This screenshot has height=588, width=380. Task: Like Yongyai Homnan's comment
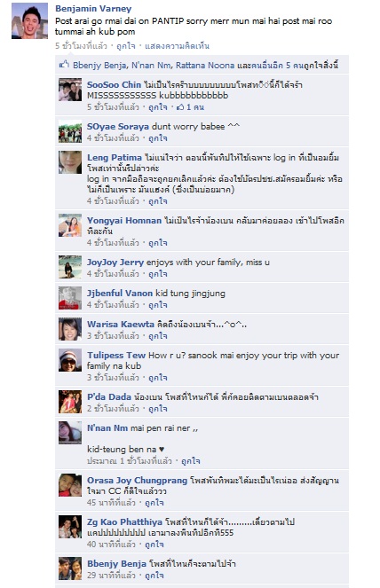click(158, 243)
